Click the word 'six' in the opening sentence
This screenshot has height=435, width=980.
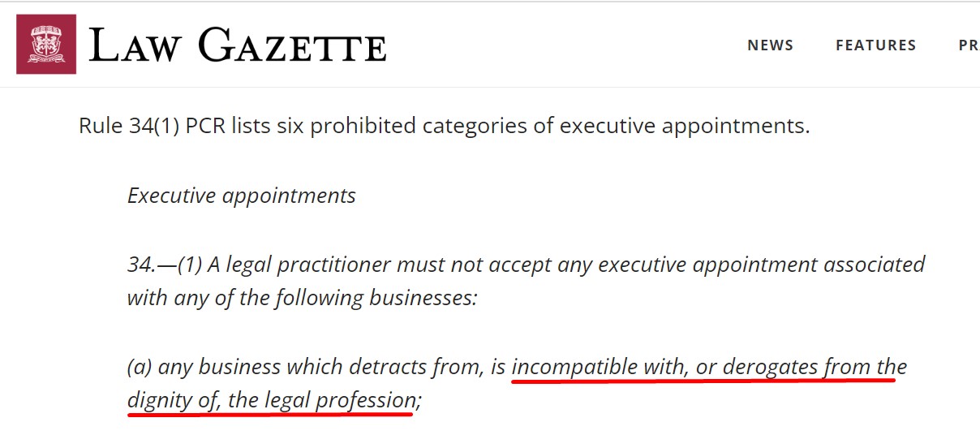pos(290,127)
